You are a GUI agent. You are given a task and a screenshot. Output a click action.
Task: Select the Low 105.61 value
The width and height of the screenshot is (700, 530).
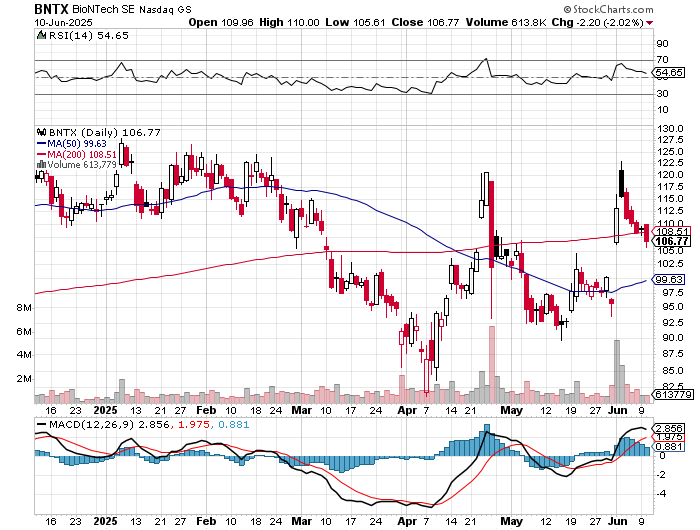pyautogui.click(x=355, y=22)
